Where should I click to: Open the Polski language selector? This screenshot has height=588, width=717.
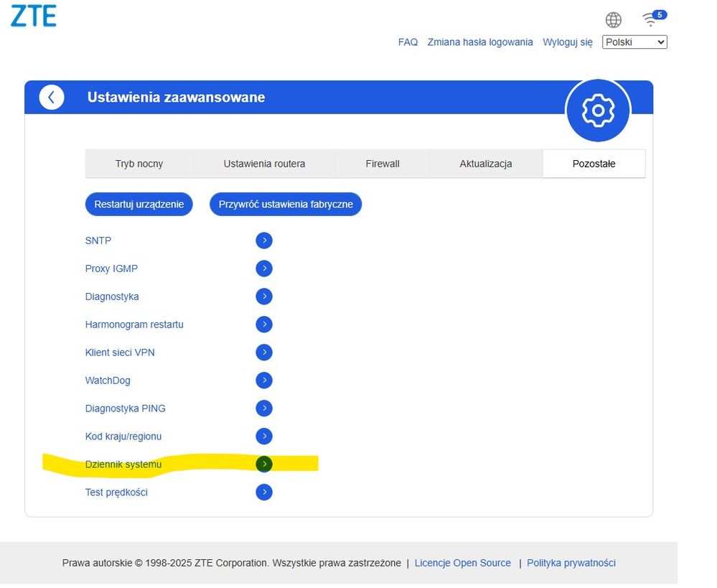tap(634, 42)
